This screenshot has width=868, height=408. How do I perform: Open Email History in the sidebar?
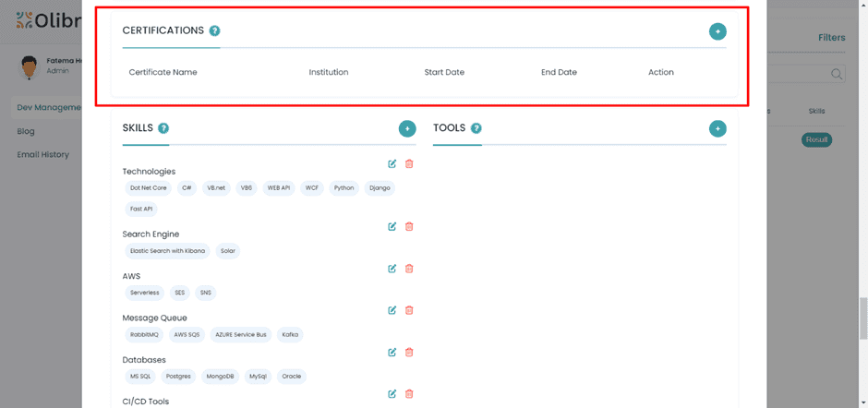(42, 154)
